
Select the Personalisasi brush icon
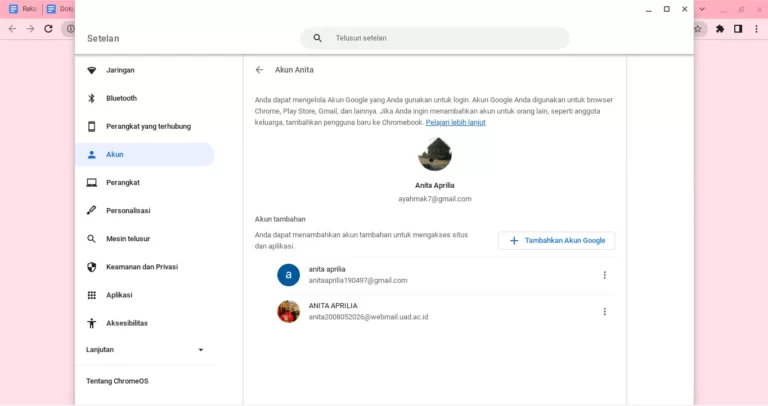[x=92, y=211]
